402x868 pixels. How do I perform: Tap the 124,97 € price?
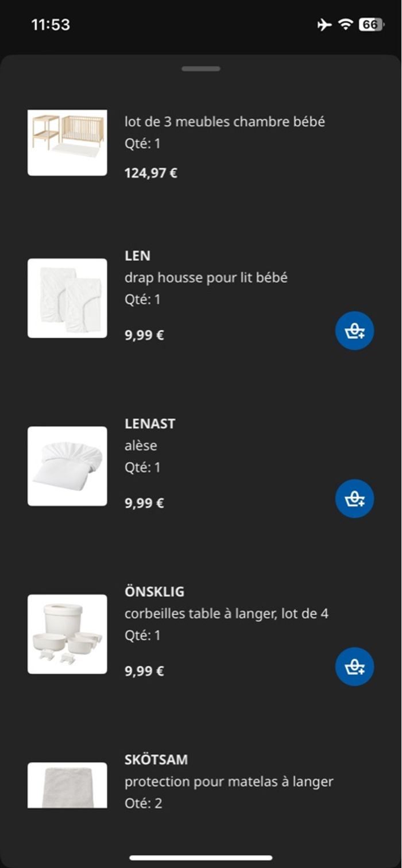[x=151, y=173]
